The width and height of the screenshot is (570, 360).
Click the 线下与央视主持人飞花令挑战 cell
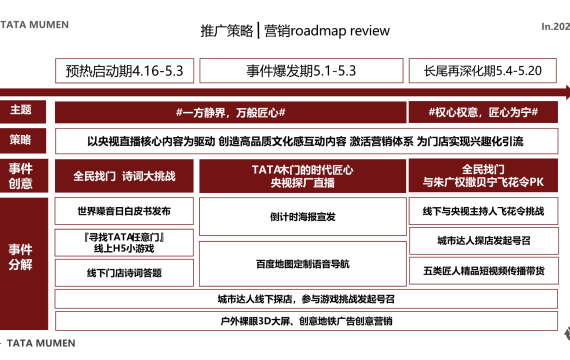click(x=483, y=211)
